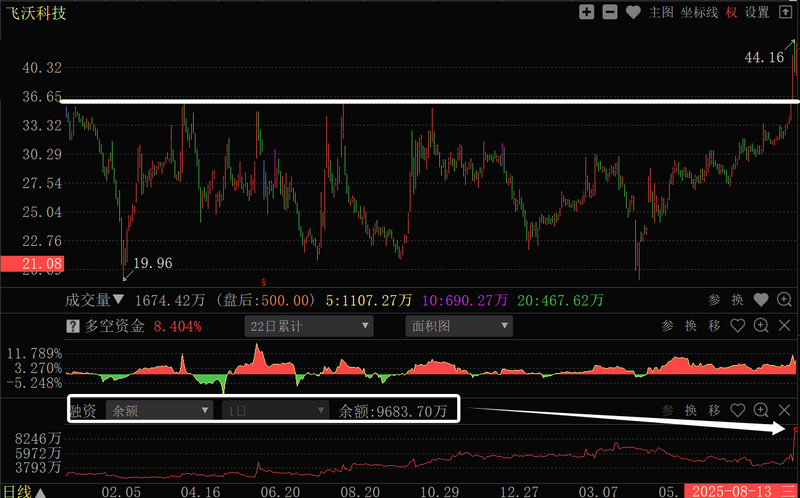Favorite the 多空资金 indicator with its heart icon

tap(738, 326)
